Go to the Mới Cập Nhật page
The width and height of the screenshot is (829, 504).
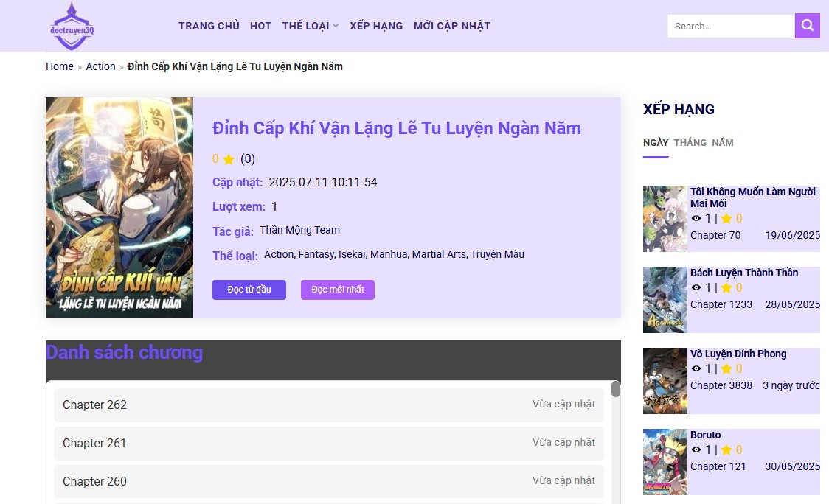pos(451,26)
